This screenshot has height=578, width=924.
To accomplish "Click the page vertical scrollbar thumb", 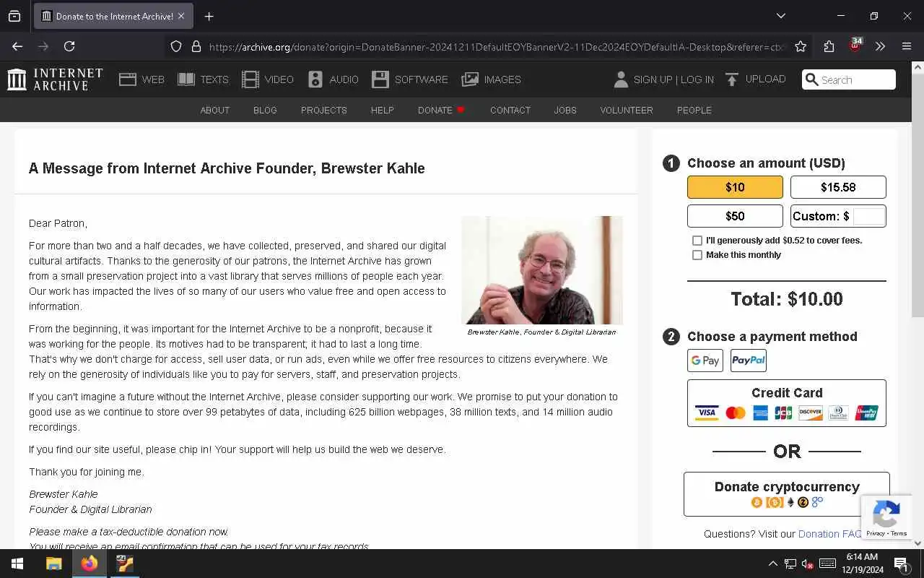I will coord(918,195).
